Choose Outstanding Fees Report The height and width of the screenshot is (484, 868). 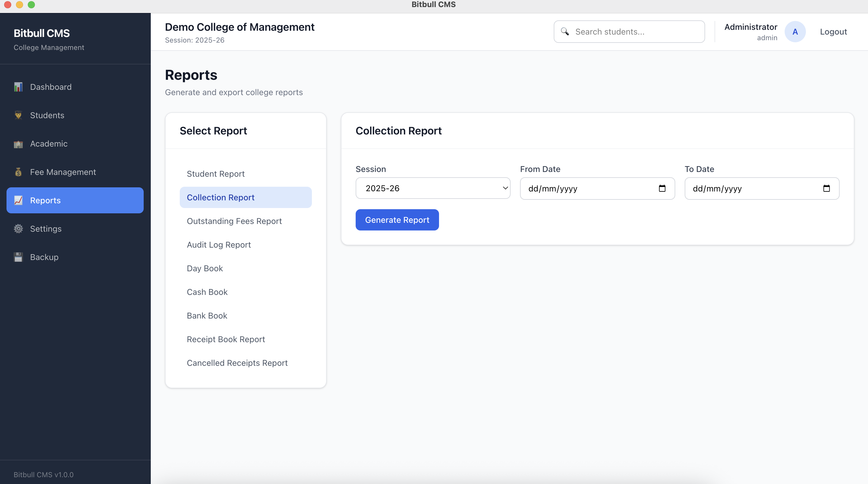click(246, 221)
